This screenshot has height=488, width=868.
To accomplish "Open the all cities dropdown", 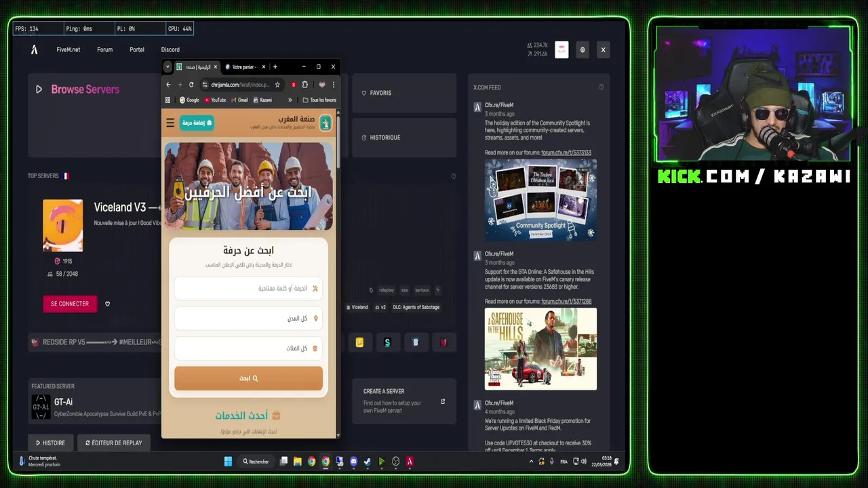I will pyautogui.click(x=248, y=319).
